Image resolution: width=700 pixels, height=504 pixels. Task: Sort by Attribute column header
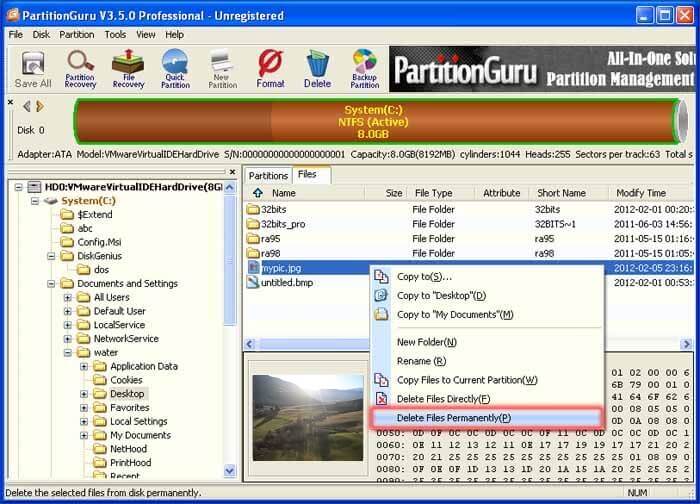(502, 193)
